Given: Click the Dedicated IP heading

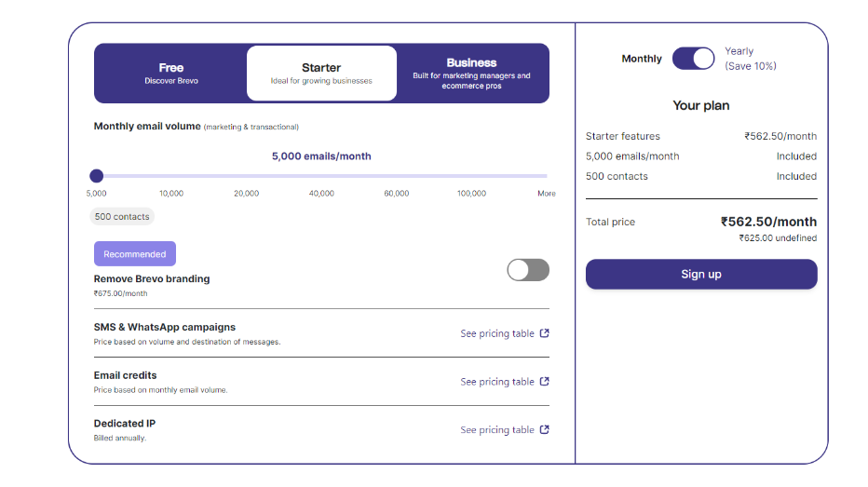Looking at the screenshot, I should 125,424.
